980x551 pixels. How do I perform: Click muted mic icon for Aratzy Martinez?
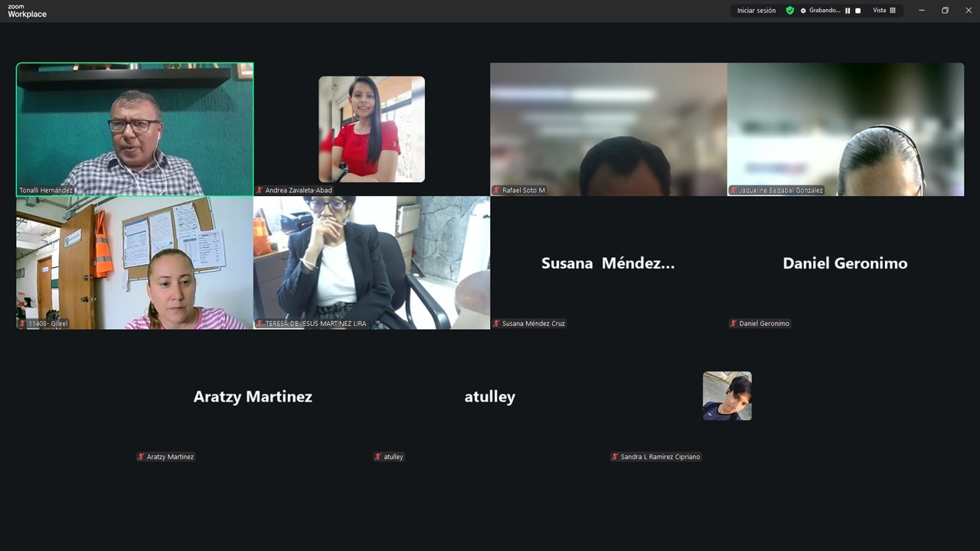click(141, 457)
